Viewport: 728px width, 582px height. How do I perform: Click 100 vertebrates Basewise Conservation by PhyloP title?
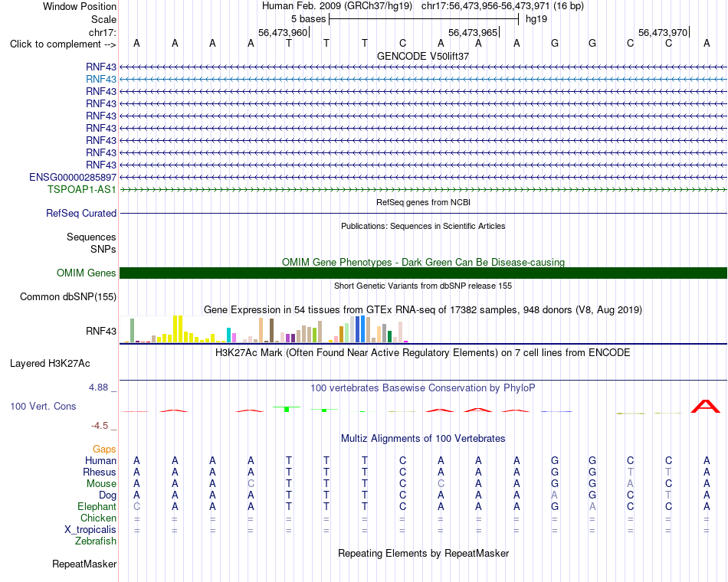[x=423, y=388]
